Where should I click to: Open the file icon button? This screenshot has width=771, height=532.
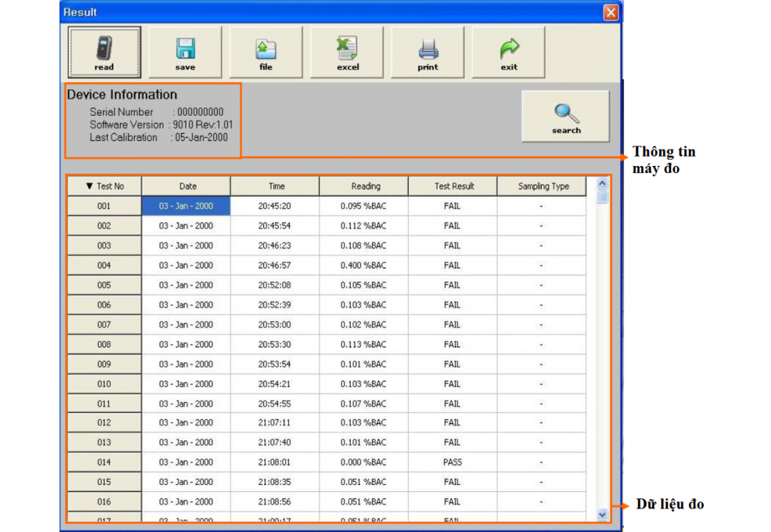(x=266, y=52)
